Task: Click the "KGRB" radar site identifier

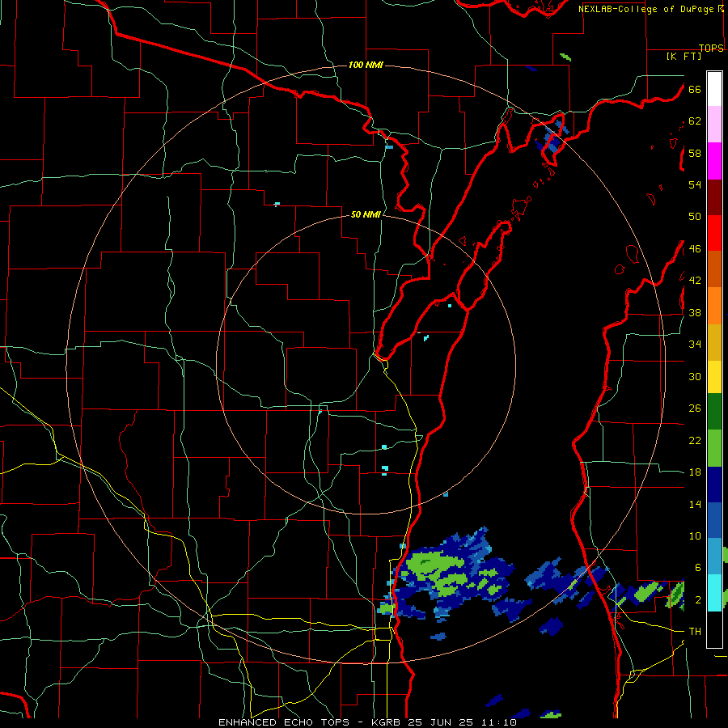Action: point(387,722)
